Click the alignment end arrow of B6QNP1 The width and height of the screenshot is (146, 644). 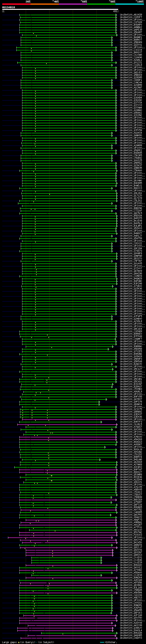point(112,37)
